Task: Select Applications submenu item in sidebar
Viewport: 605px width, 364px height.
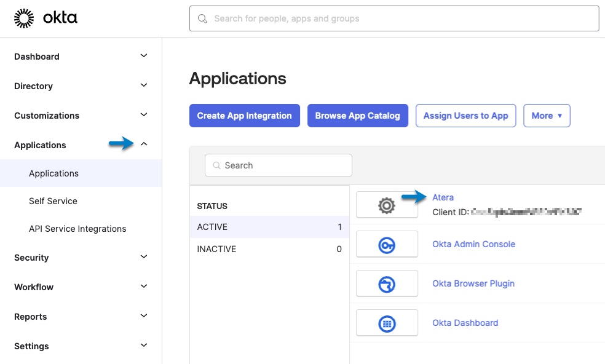Action: pos(81,173)
